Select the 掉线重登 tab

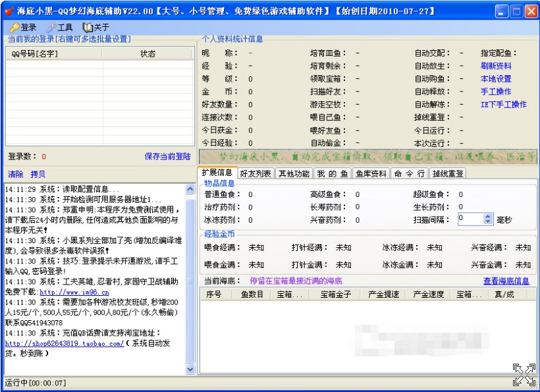pyautogui.click(x=448, y=174)
